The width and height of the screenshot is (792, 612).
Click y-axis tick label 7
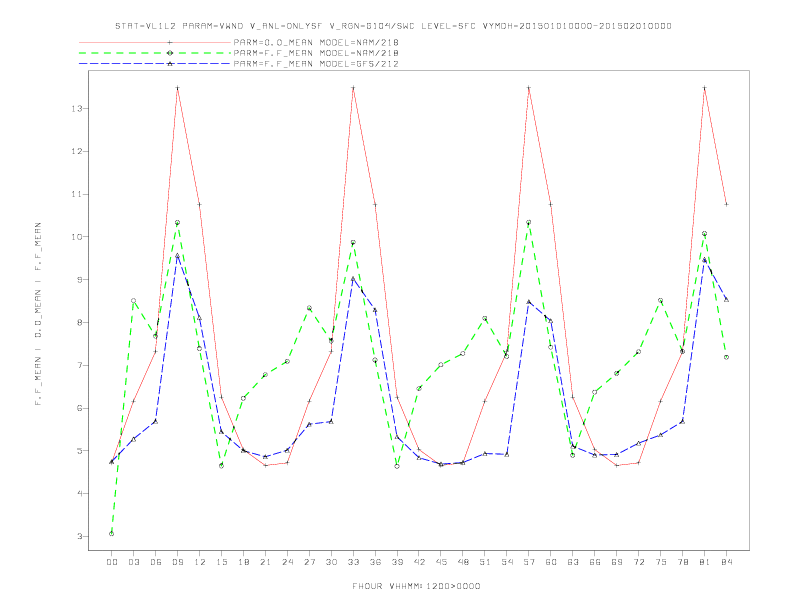(79, 365)
